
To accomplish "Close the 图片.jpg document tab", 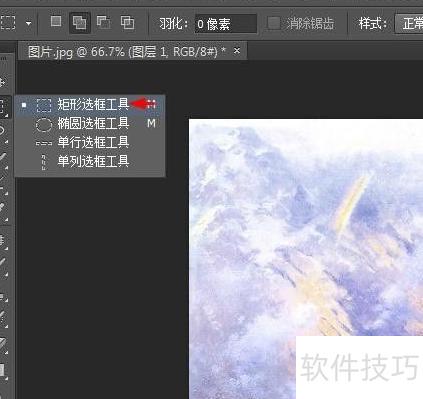I will (237, 51).
